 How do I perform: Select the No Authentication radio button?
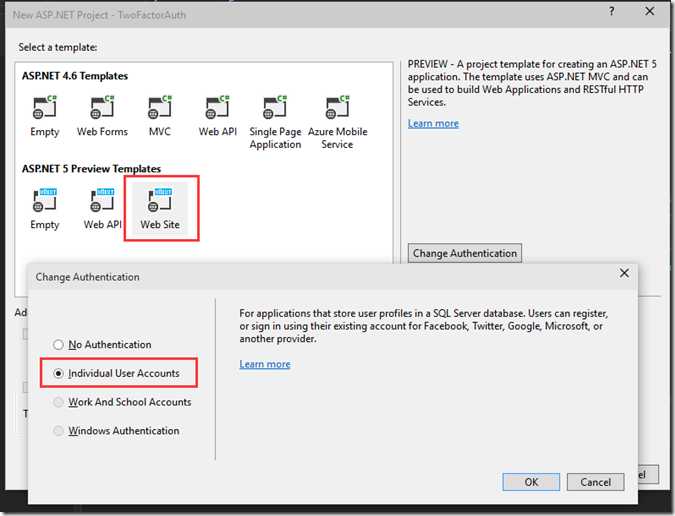(58, 345)
